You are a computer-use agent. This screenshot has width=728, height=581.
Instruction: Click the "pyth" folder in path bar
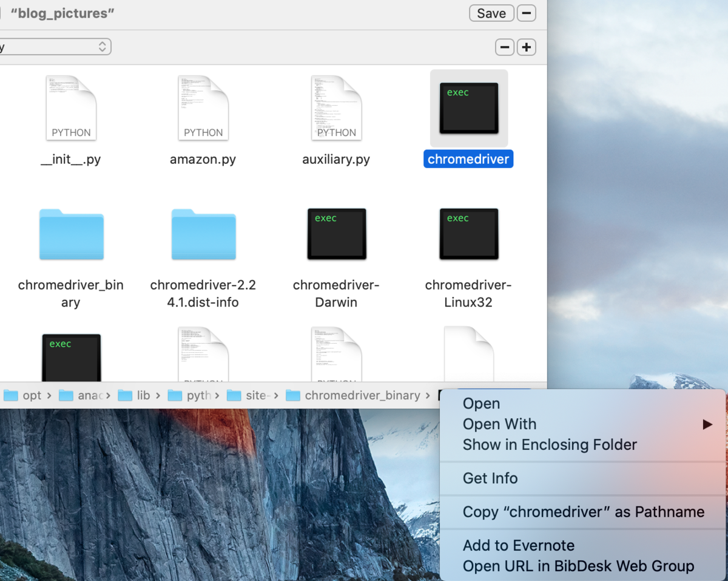189,395
